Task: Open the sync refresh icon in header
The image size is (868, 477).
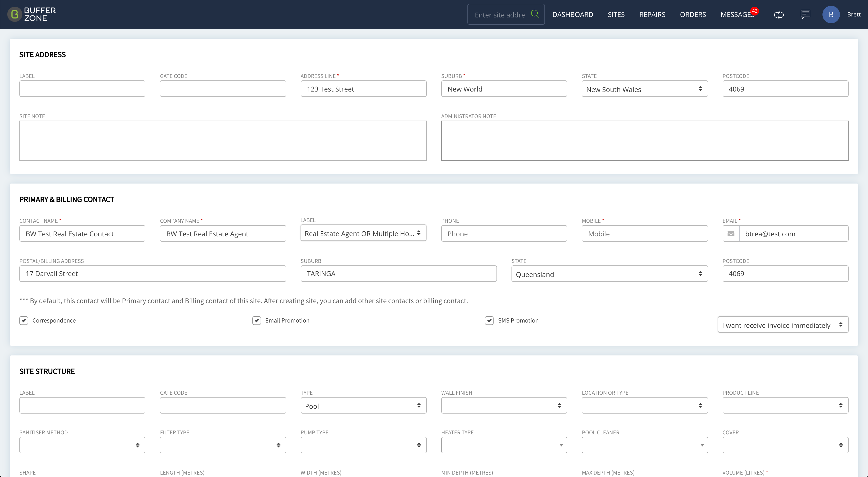Action: click(779, 15)
